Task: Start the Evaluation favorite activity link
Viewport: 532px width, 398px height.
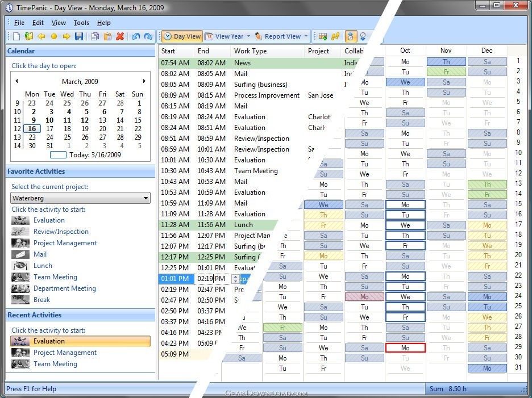Action: (49, 220)
